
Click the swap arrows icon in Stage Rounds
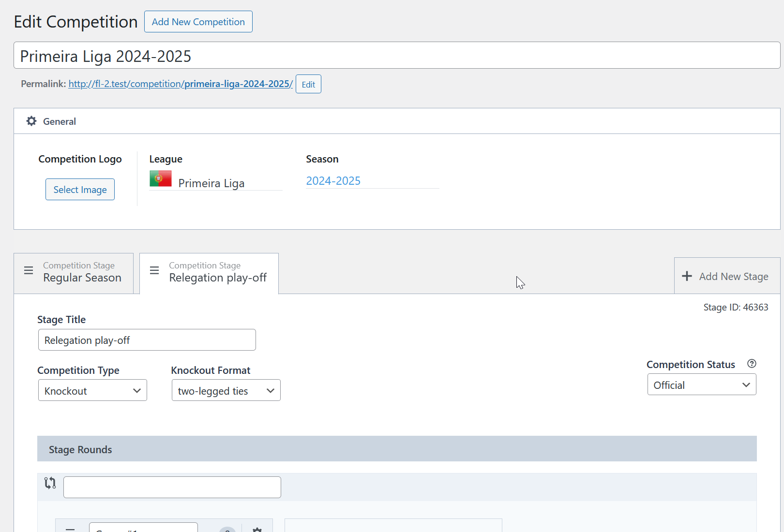50,483
